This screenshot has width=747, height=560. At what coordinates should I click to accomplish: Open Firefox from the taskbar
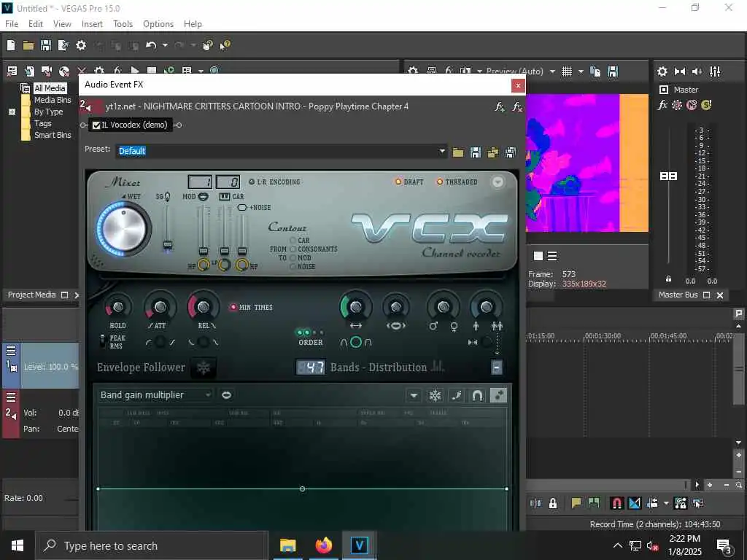(323, 545)
